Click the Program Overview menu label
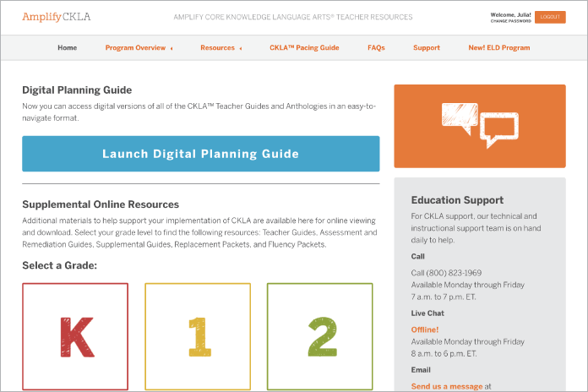 coord(135,47)
